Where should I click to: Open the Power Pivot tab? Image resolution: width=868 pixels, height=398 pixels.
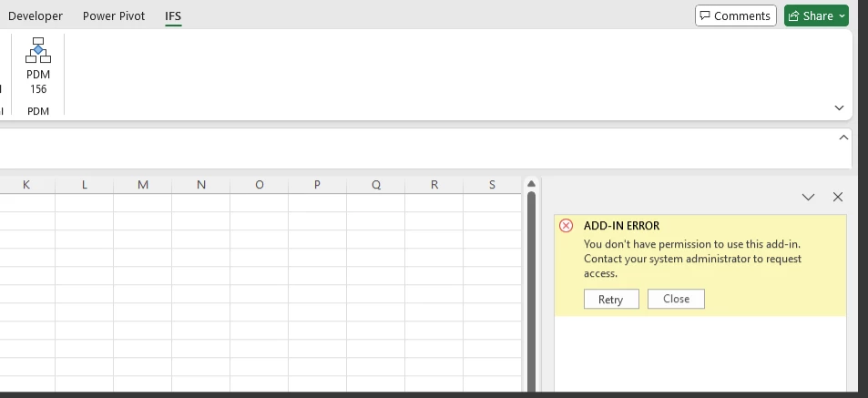114,16
